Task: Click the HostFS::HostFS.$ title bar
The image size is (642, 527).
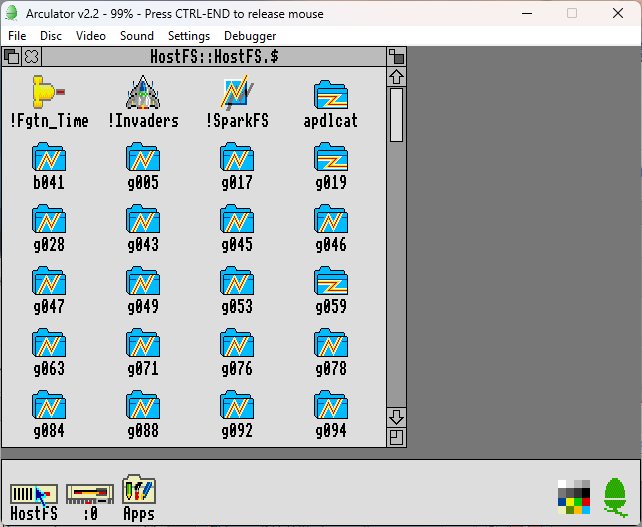Action: click(x=214, y=57)
